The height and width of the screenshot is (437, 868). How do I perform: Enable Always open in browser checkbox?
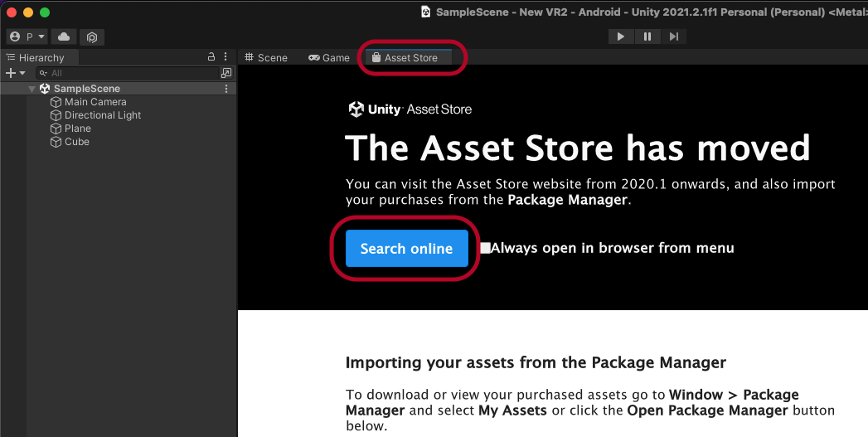coord(485,248)
